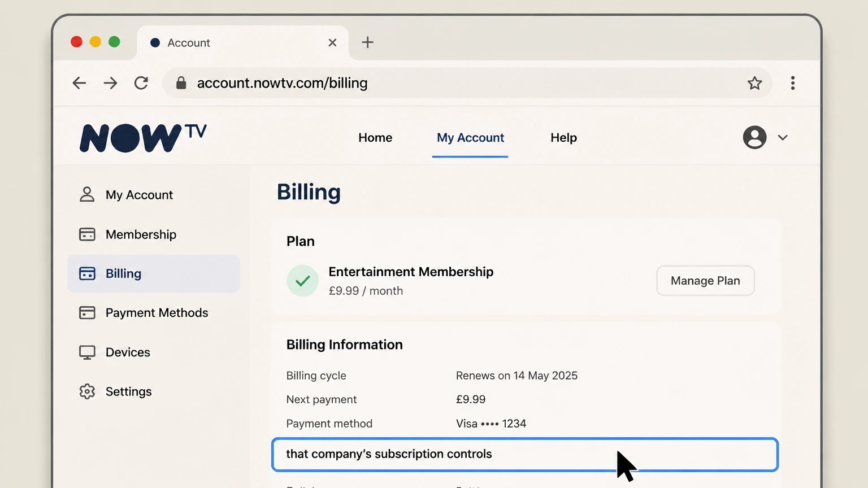Viewport: 868px width, 488px height.
Task: Click the Devices monitor icon
Action: (87, 352)
